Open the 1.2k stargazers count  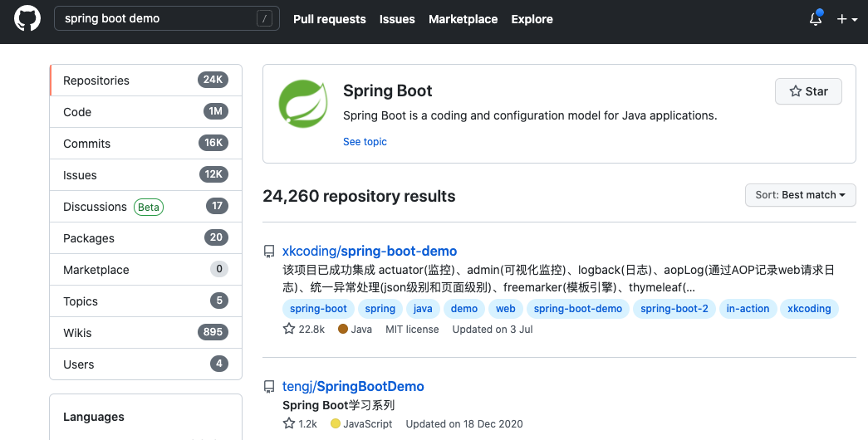300,424
